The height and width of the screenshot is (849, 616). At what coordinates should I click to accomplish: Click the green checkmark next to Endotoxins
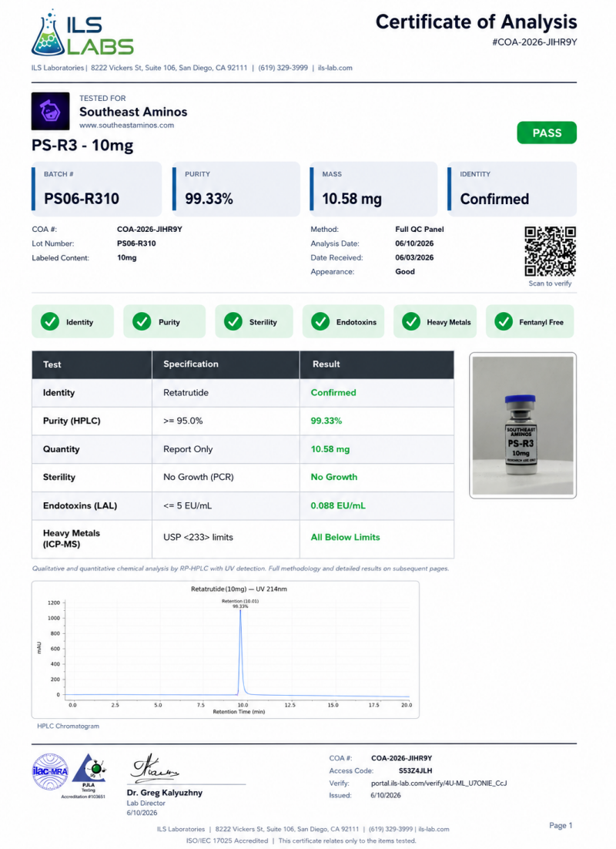(x=320, y=321)
